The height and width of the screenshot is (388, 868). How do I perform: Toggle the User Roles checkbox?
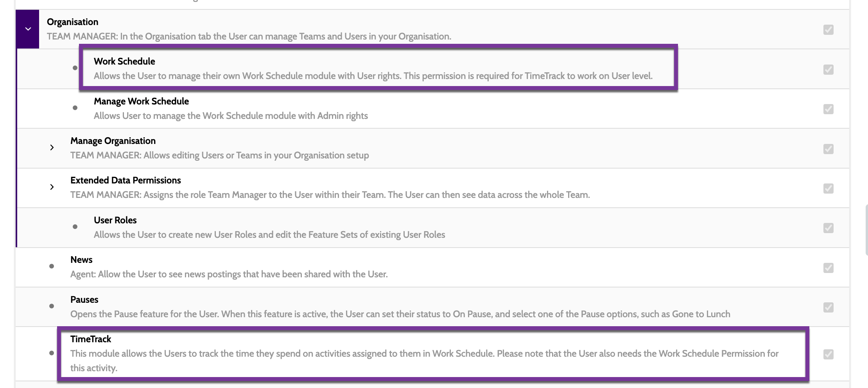(x=828, y=228)
